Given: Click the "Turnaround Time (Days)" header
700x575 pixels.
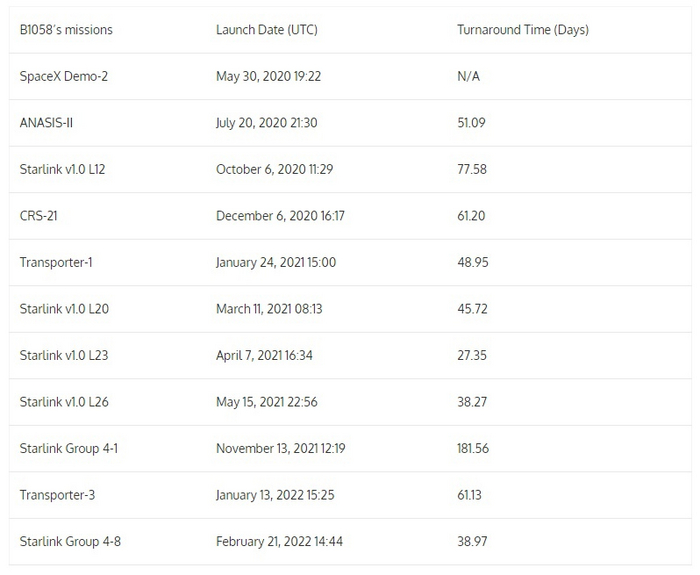Looking at the screenshot, I should point(523,30).
